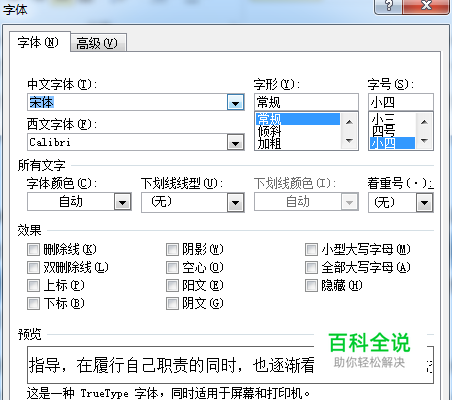Click the 字形 list scroll-up arrow

(349, 122)
